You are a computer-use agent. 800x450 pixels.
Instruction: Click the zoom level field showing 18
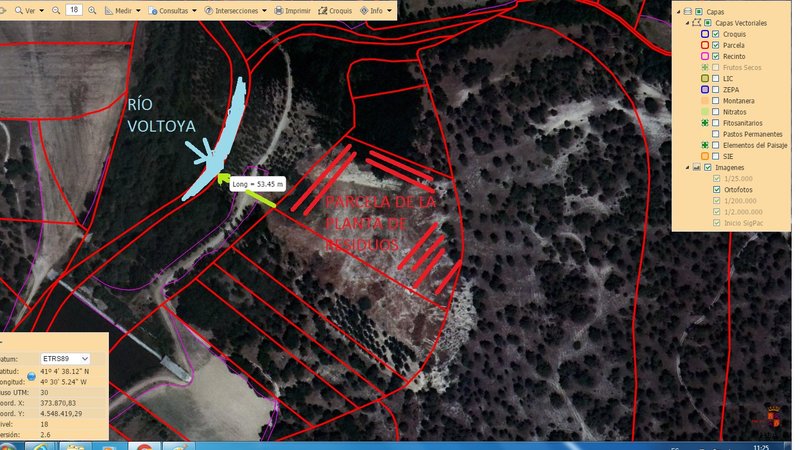click(76, 10)
